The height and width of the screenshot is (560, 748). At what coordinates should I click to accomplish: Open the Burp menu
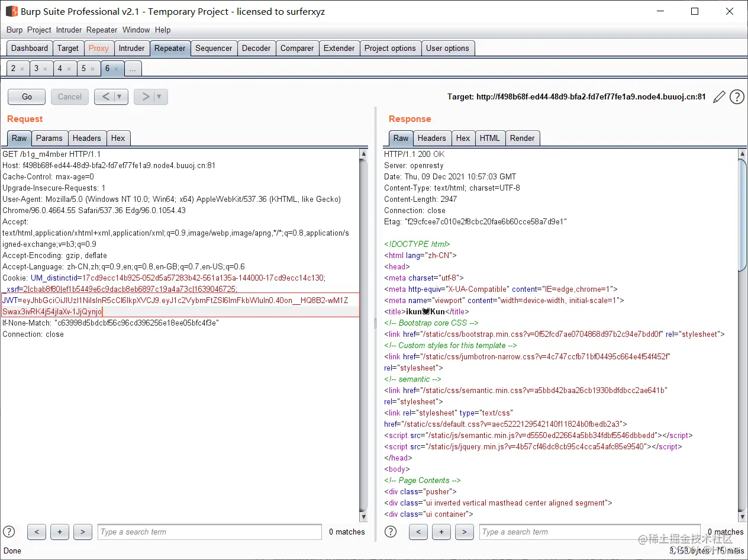14,30
